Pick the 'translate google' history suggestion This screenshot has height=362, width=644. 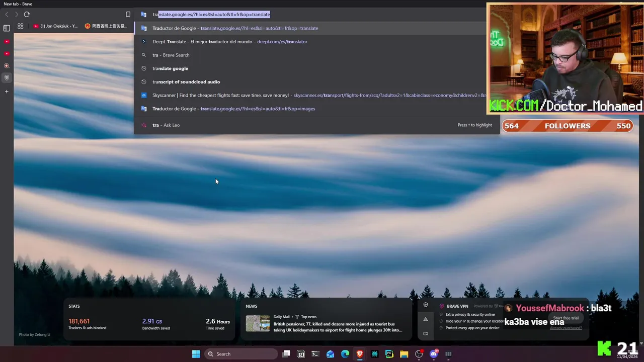pyautogui.click(x=317, y=68)
